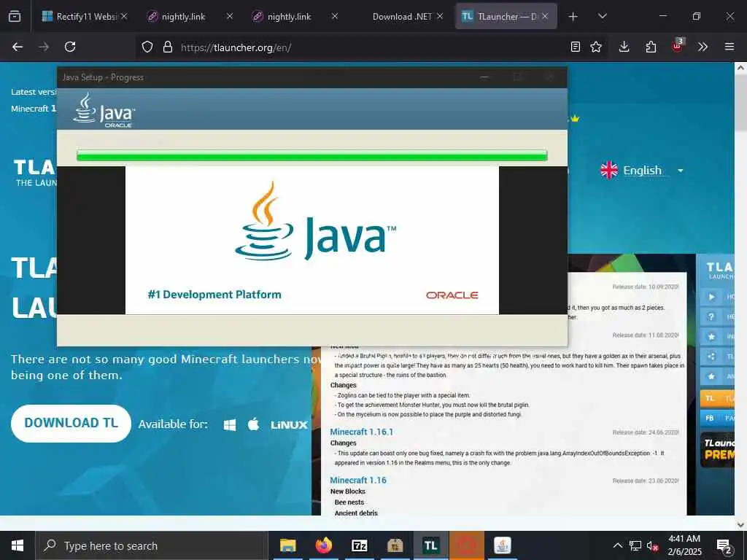Go back to previous page
Image resolution: width=747 pixels, height=560 pixels.
pyautogui.click(x=18, y=47)
